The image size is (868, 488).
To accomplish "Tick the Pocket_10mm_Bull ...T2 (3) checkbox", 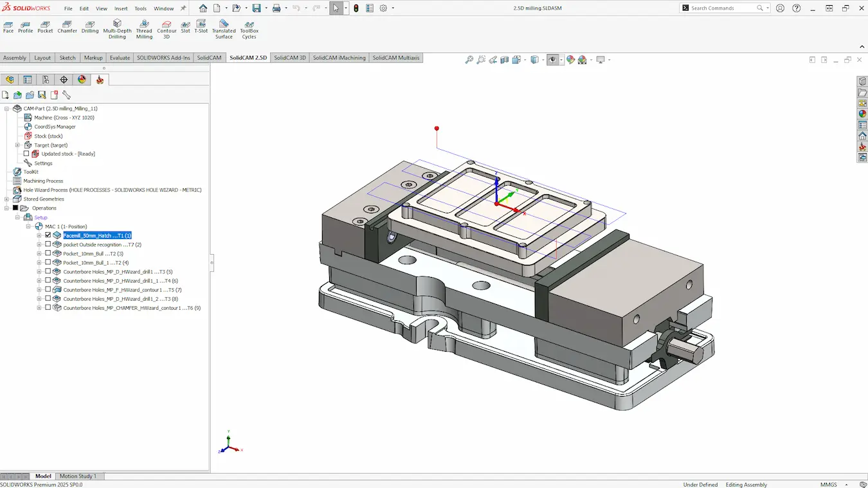I will [x=48, y=253].
